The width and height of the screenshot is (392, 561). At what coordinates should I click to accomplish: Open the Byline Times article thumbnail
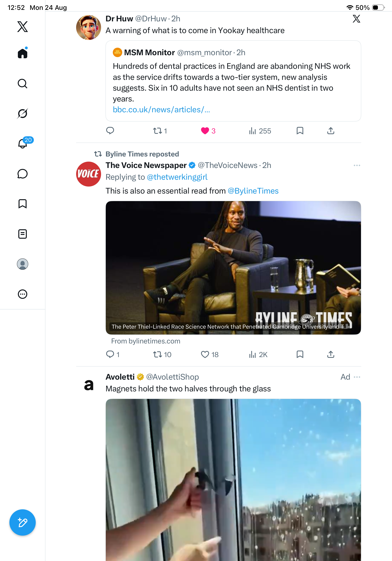pyautogui.click(x=233, y=268)
